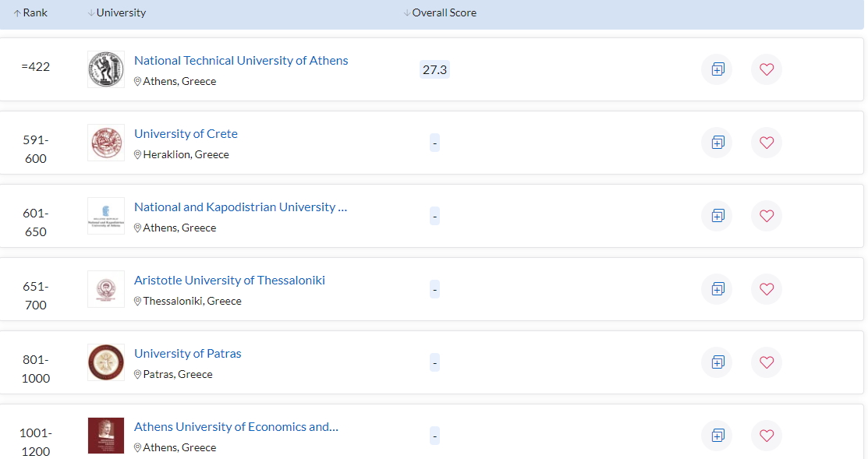The image size is (868, 459).
Task: Open University of Crete logo thumbnail
Action: pos(106,143)
